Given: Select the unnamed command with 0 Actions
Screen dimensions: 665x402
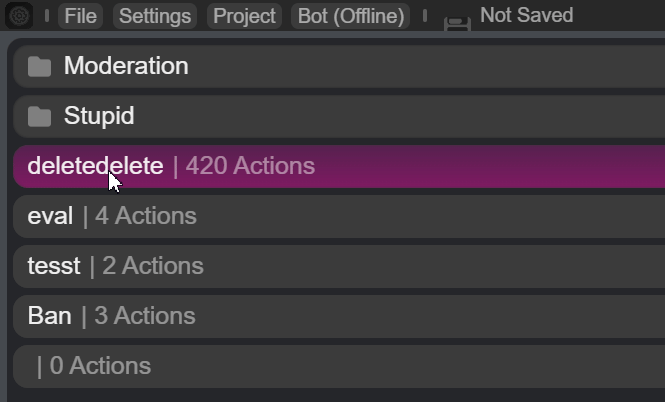Looking at the screenshot, I should point(339,366).
